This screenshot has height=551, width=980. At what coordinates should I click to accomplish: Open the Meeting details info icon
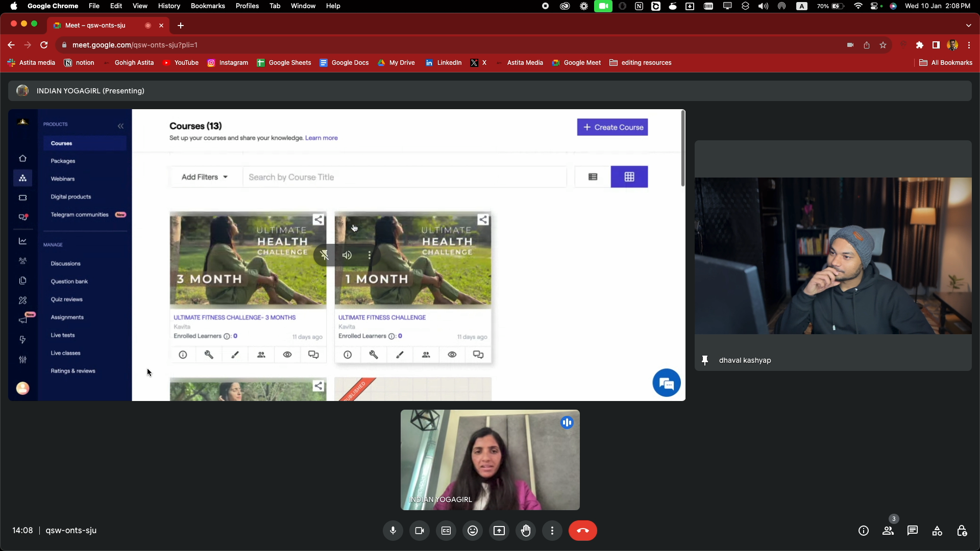864,531
